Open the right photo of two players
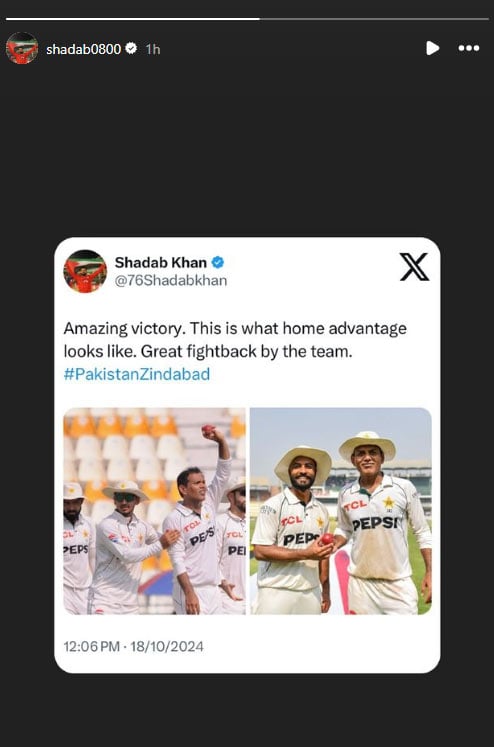Viewport: 494px width, 747px height. [341, 511]
